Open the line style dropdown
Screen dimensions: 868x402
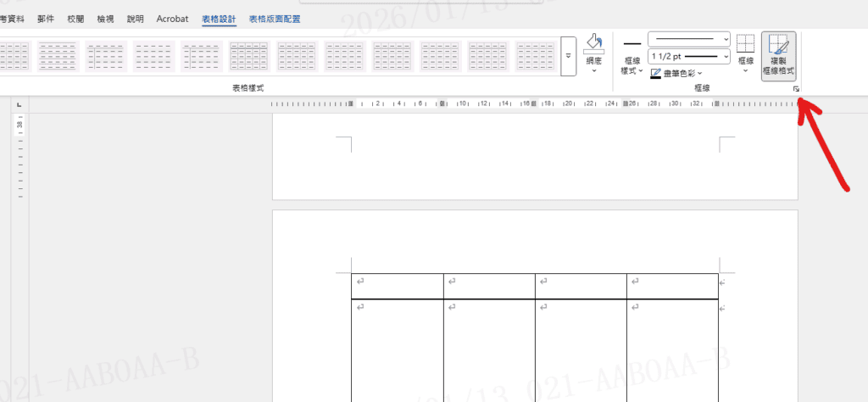pos(688,39)
